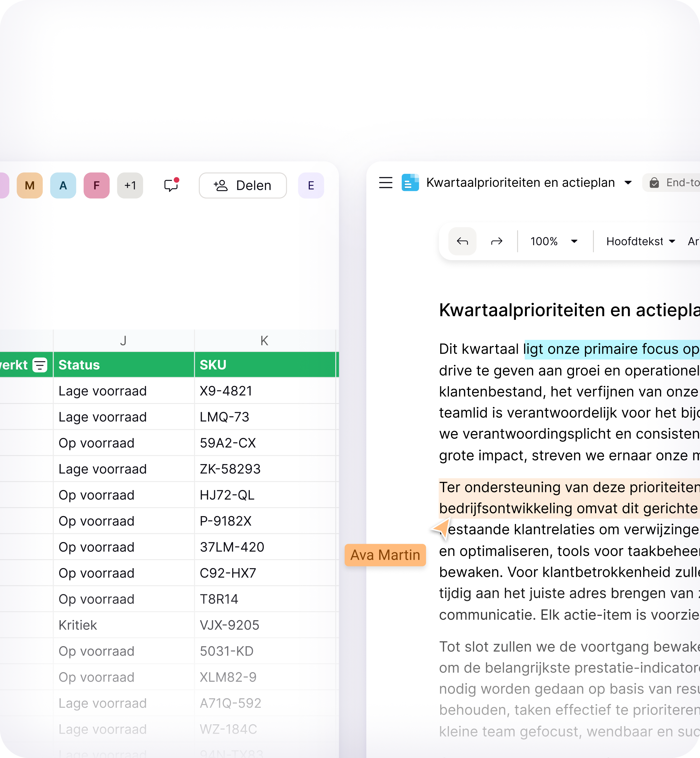Click the document heading Kwartaalprioriteiten en actieplan
The image size is (700, 758).
pyautogui.click(x=569, y=310)
